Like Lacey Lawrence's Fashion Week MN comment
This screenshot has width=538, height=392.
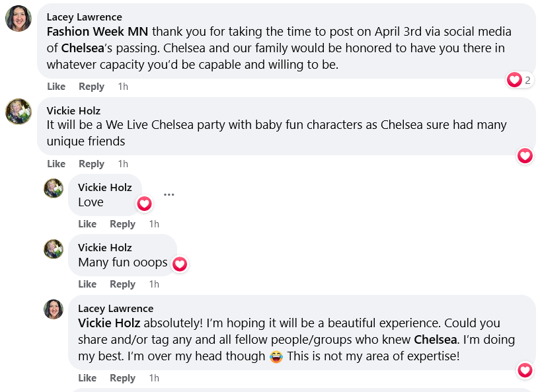(x=56, y=87)
